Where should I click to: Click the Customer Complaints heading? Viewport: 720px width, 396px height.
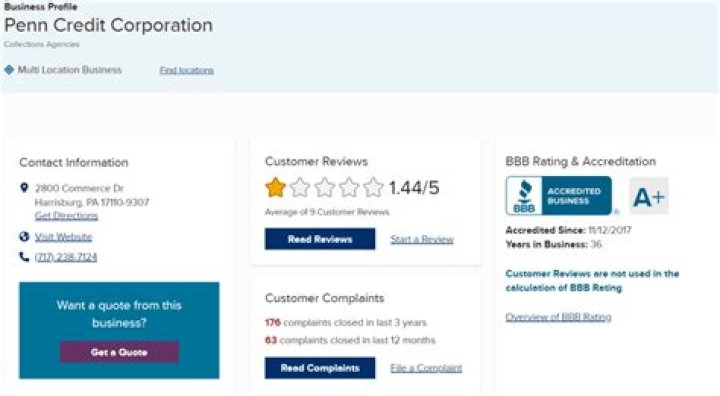pyautogui.click(x=324, y=298)
